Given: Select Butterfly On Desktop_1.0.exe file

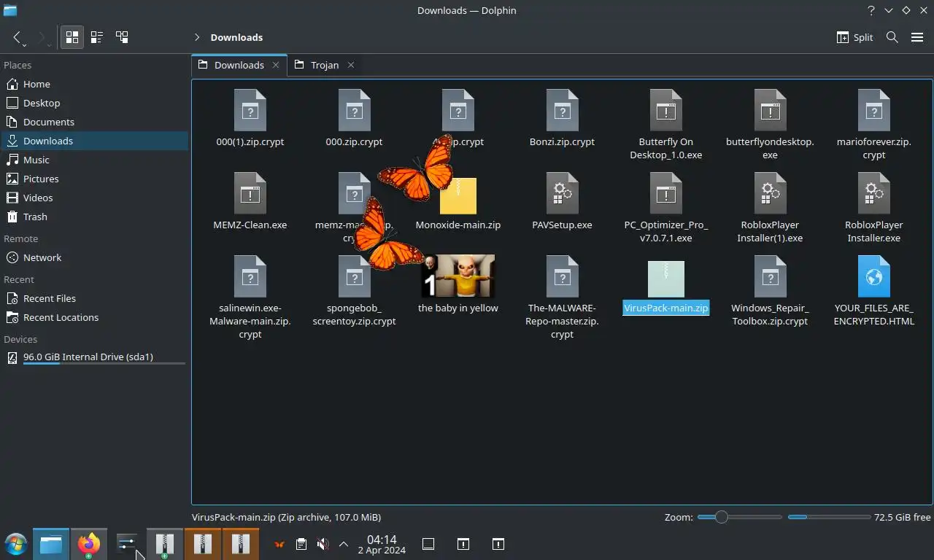Looking at the screenshot, I should [665, 124].
